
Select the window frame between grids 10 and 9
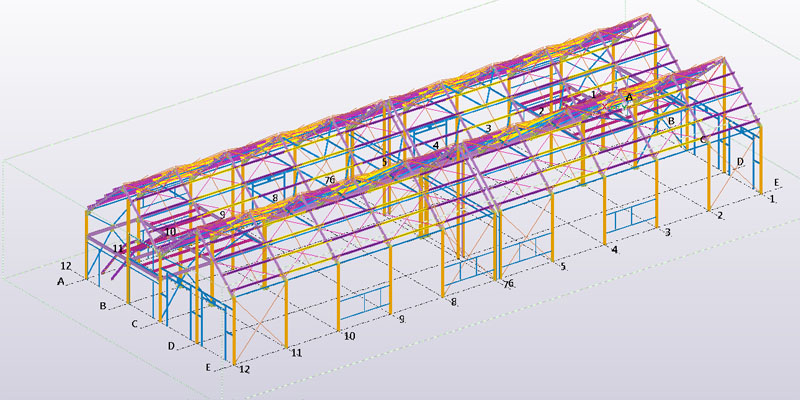(365, 299)
